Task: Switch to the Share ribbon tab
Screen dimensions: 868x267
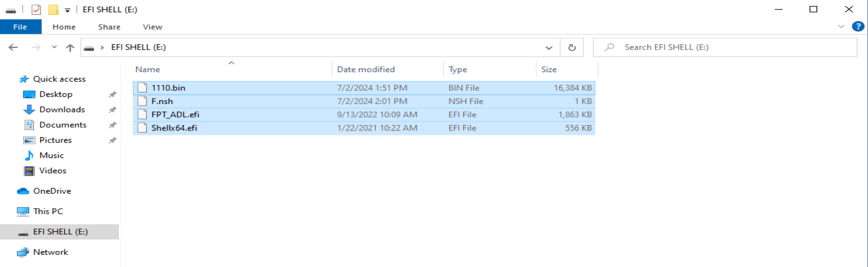Action: click(x=109, y=26)
